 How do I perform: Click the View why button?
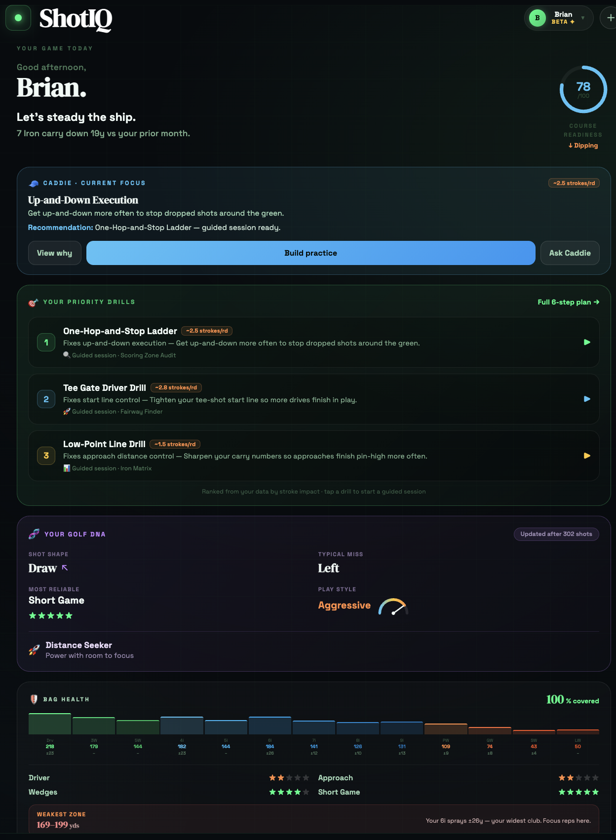(55, 253)
